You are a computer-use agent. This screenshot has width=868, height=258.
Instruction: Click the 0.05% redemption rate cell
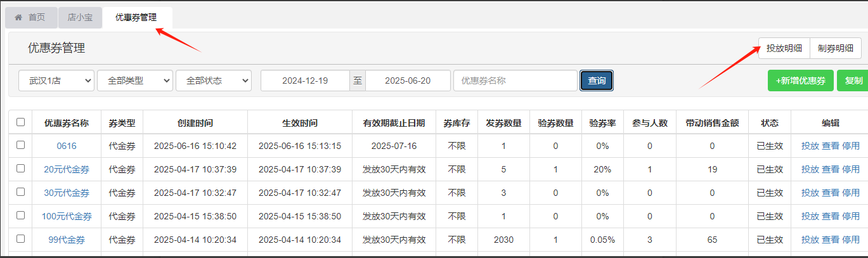click(602, 240)
